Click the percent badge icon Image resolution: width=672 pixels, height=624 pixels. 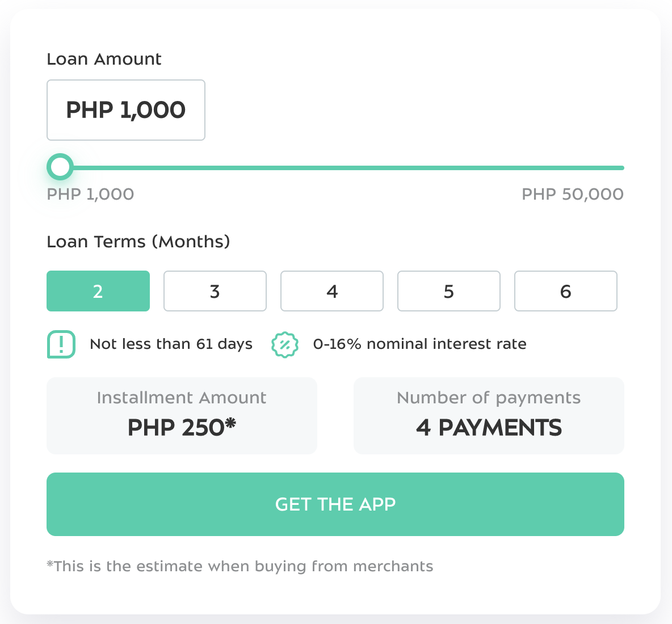(284, 344)
